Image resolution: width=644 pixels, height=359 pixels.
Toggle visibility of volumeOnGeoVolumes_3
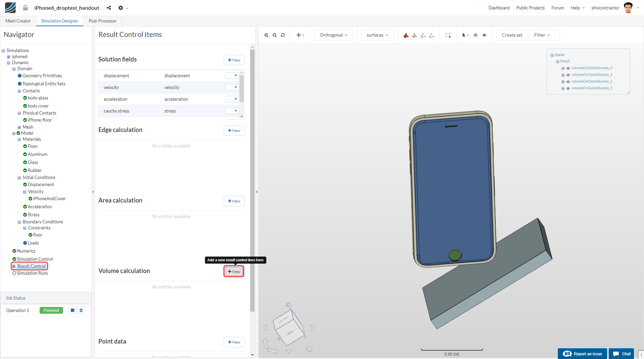(x=568, y=88)
